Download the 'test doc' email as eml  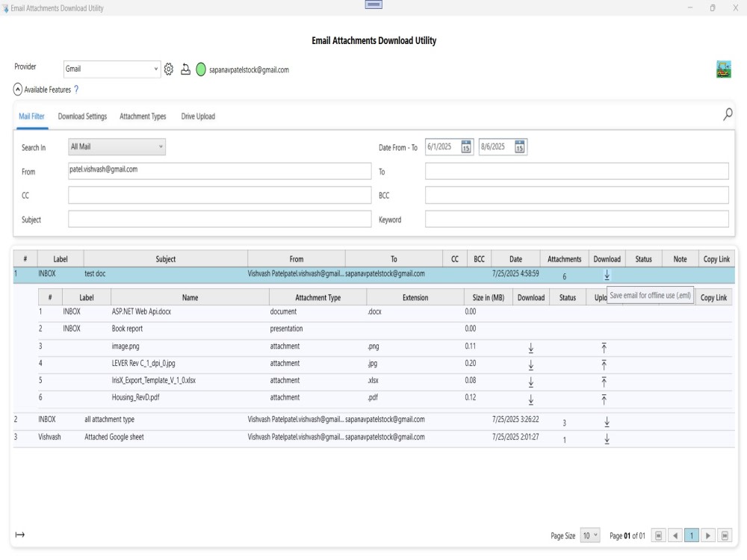[607, 276]
